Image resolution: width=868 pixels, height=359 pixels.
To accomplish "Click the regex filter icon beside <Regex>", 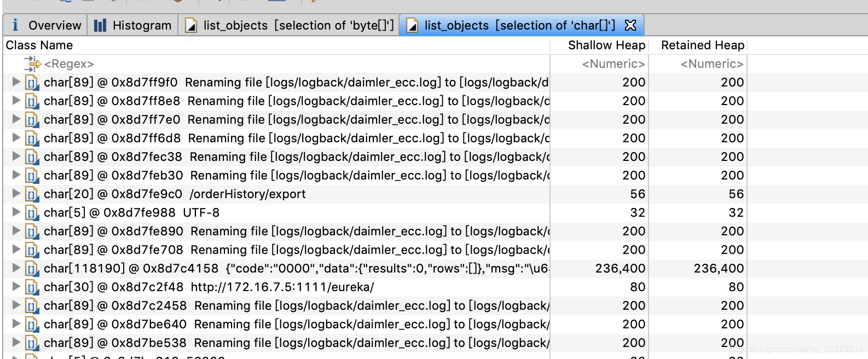I will pos(32,64).
